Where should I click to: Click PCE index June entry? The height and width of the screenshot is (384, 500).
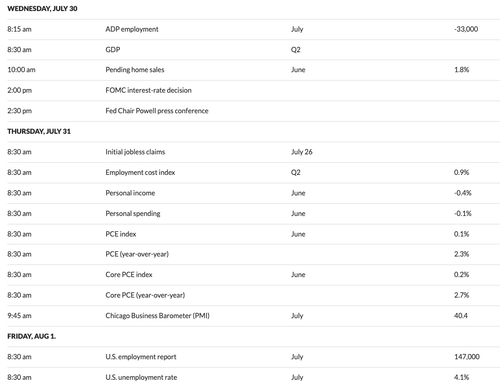[x=121, y=234]
